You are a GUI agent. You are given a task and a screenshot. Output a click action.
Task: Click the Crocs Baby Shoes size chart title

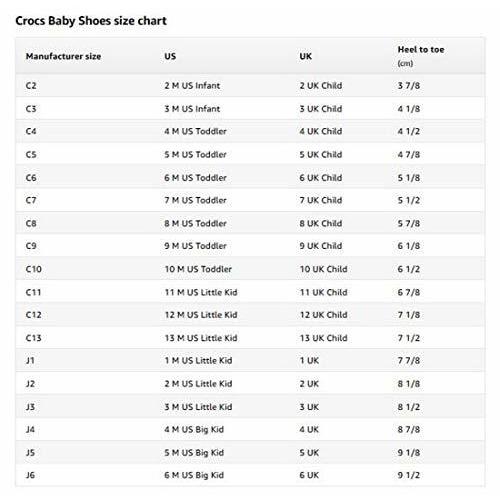[x=91, y=21]
